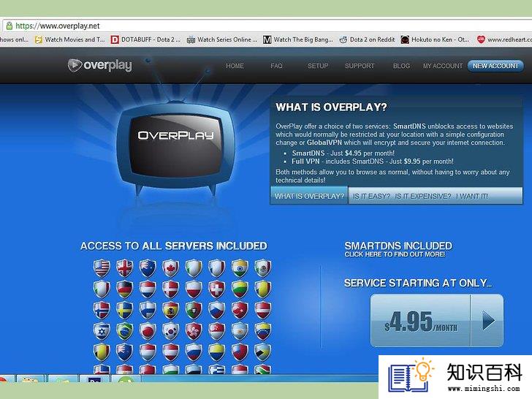Select the Lithuania flag shield
This screenshot has height=399, width=532.
240,289
